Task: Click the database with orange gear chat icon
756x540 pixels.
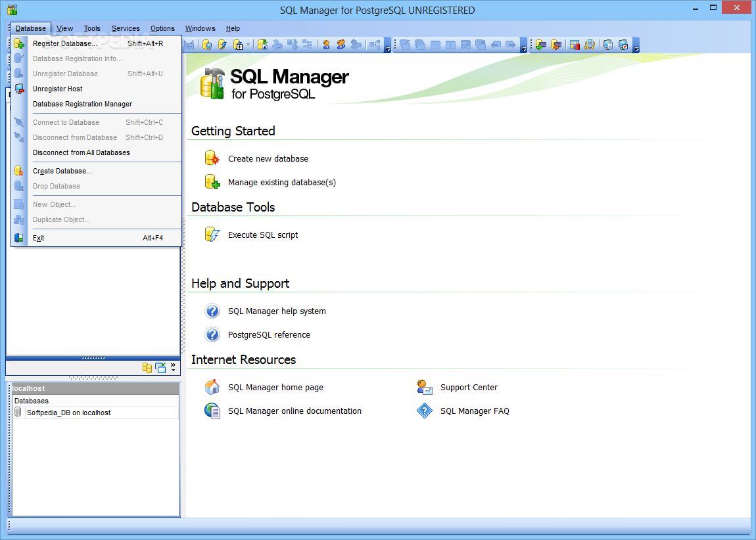Action: tap(556, 45)
